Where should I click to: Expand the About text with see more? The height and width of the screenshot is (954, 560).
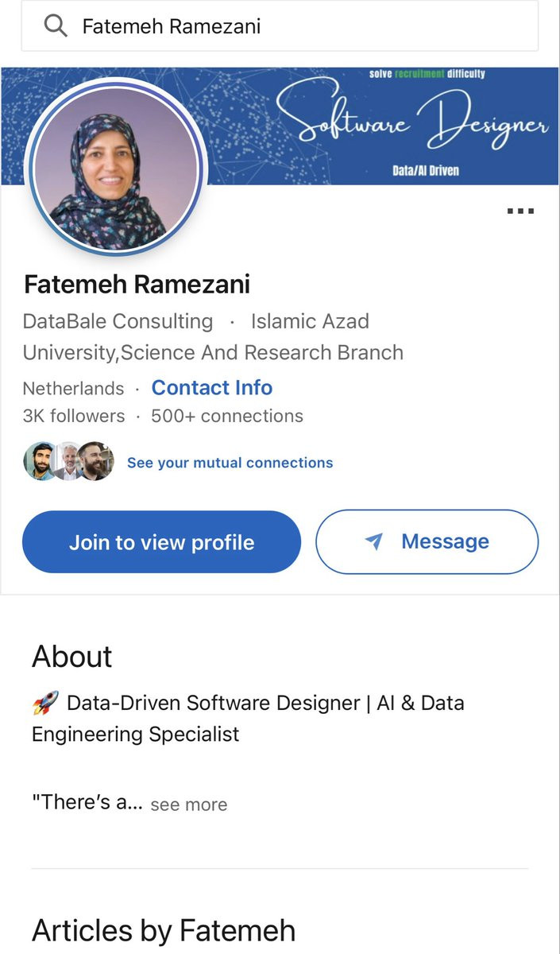coord(188,805)
